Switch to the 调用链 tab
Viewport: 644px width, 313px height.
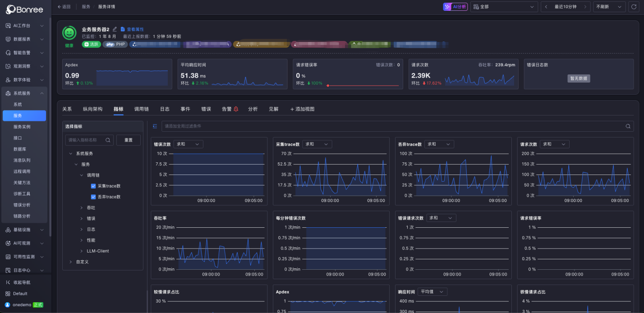pyautogui.click(x=142, y=109)
